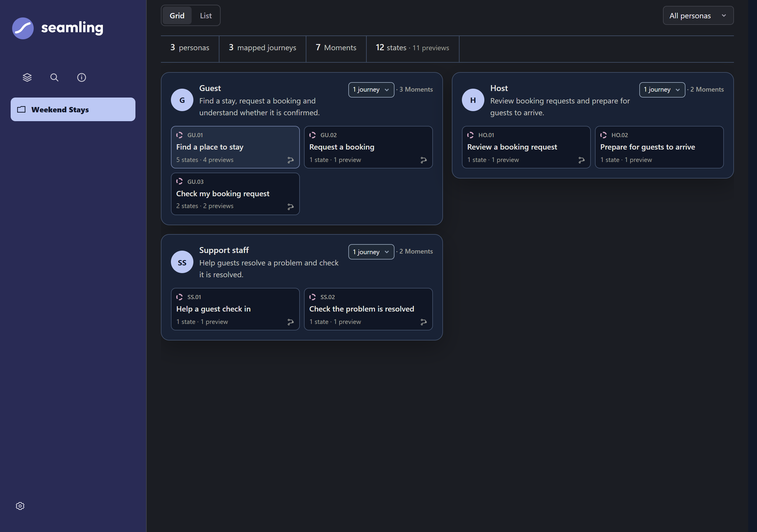Open the settings gear icon
Screen dimensions: 757x532
coord(20,506)
